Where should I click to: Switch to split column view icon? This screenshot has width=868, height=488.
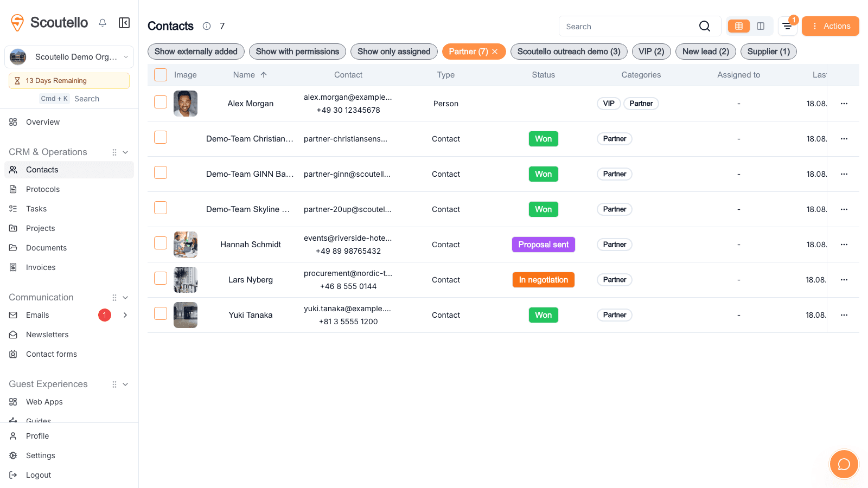pyautogui.click(x=761, y=26)
